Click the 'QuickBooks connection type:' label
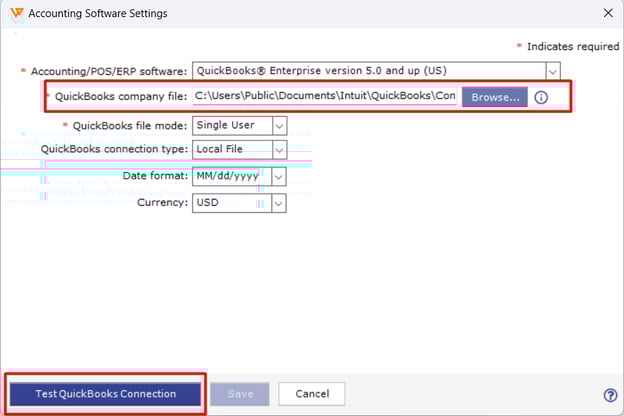624x416 pixels. (114, 149)
